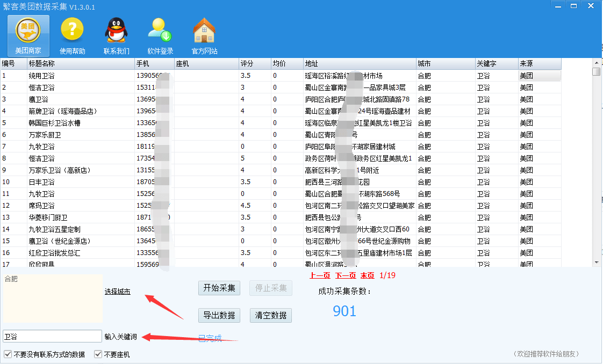The width and height of the screenshot is (603, 364).
Task: Open 官方网站 house icon
Action: click(204, 36)
